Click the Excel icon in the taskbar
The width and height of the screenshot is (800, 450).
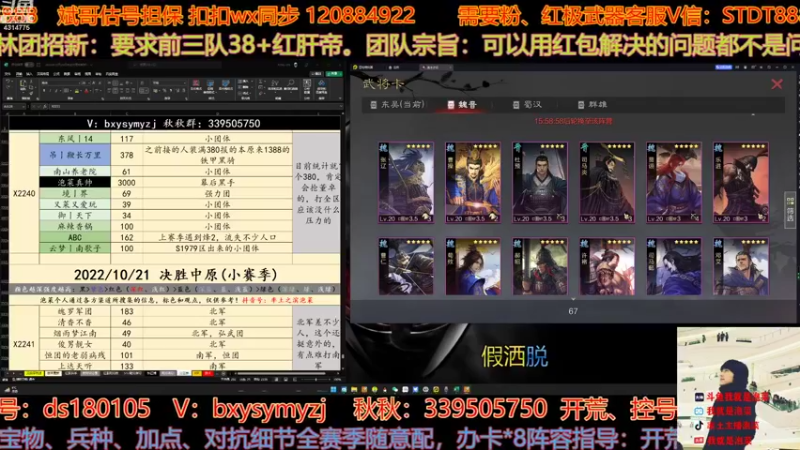456,389
